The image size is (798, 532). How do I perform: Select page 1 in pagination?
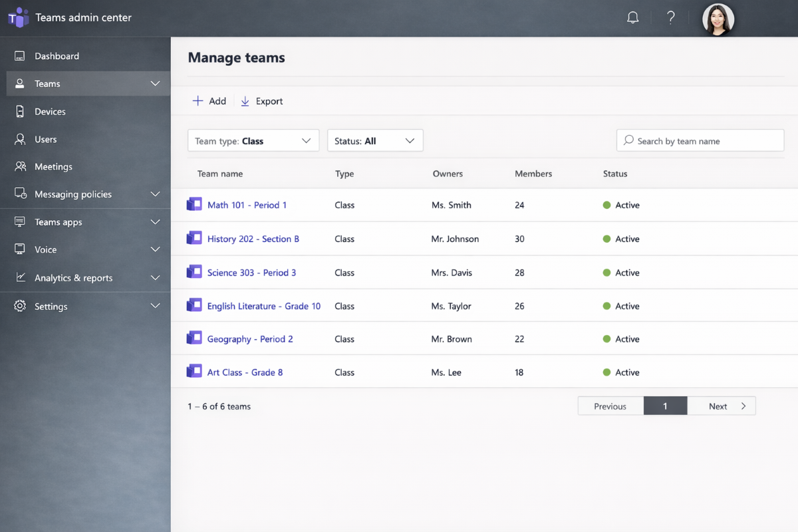click(x=665, y=406)
